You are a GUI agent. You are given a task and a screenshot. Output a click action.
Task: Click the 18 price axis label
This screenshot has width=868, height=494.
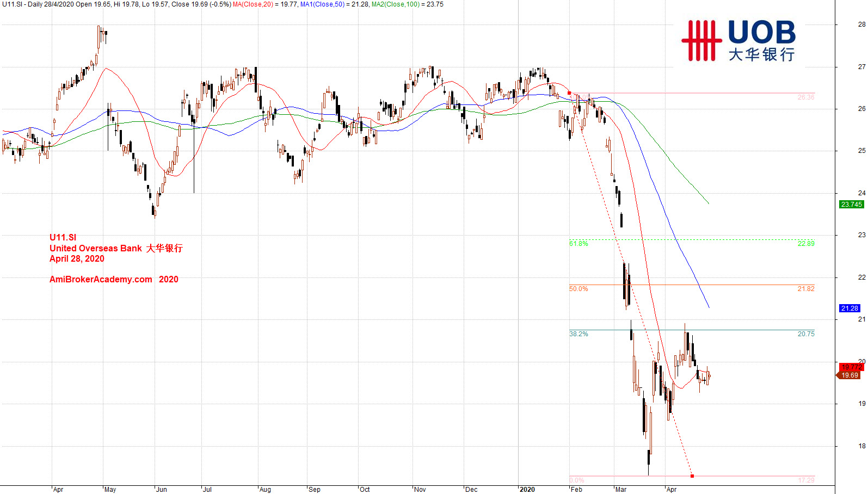point(862,446)
